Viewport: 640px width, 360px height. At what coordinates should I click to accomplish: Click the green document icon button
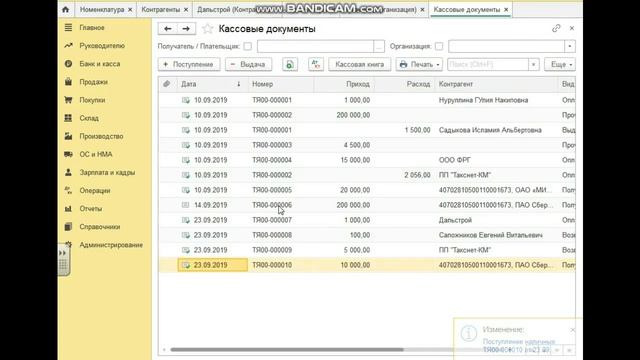[x=290, y=64]
